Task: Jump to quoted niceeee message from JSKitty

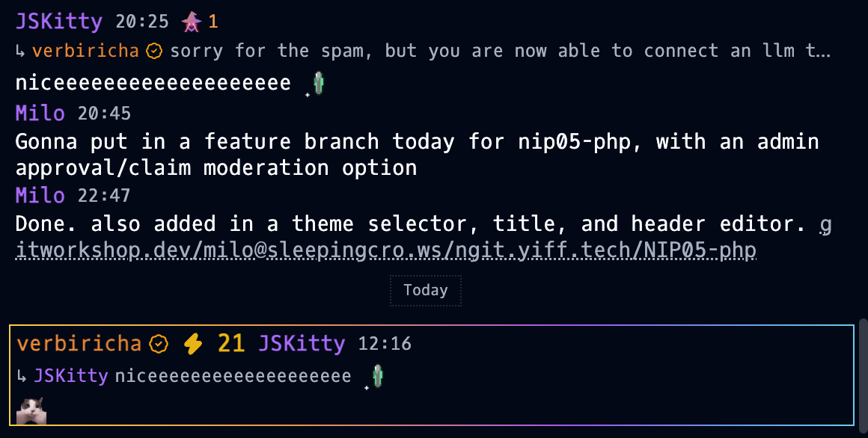Action: click(233, 376)
